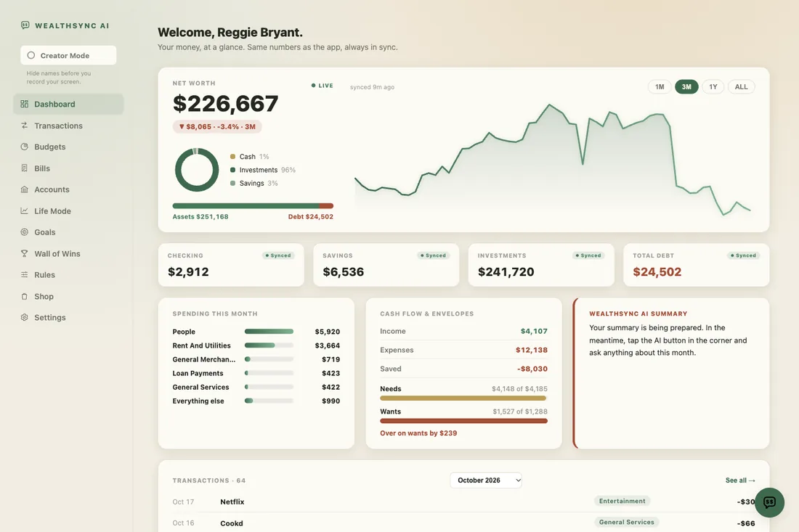Click the Debt $24,502 label under bar
Viewport: 799px width, 532px height.
pos(311,216)
